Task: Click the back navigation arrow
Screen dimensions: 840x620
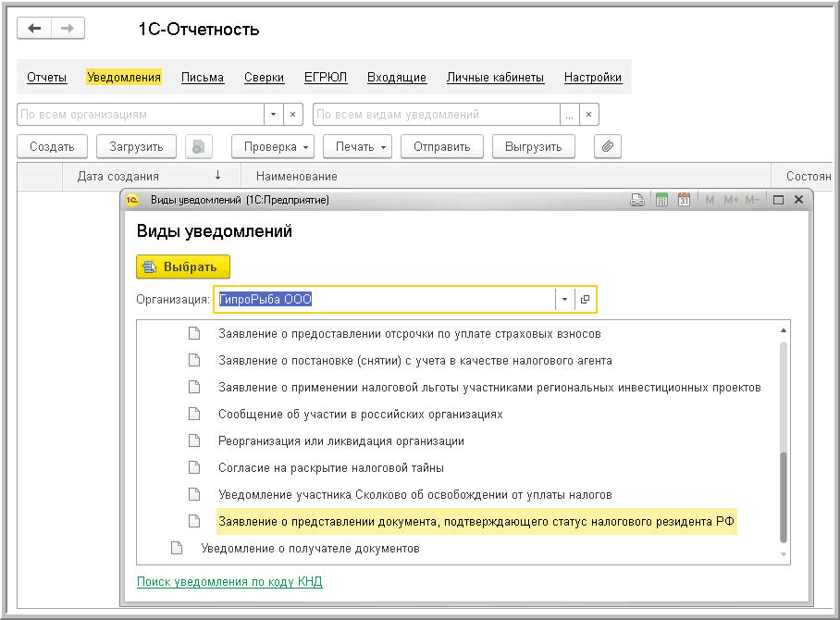Action: pos(34,29)
